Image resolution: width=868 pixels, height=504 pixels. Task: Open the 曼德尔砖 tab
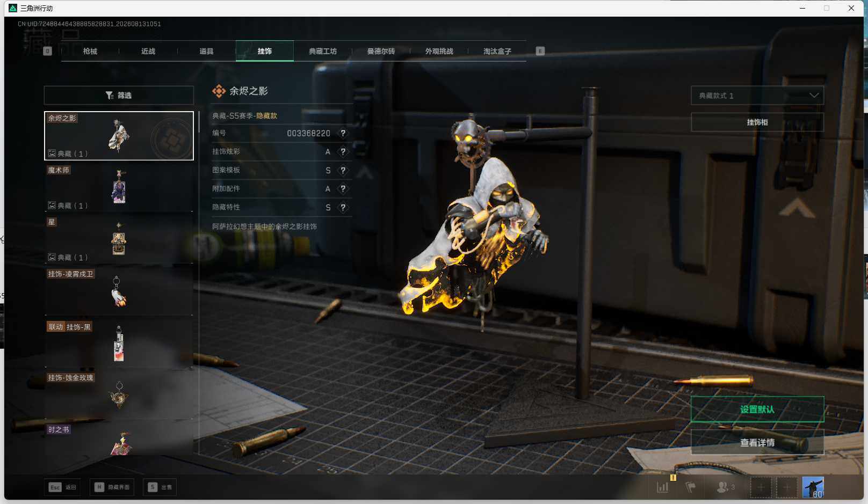[x=381, y=51]
